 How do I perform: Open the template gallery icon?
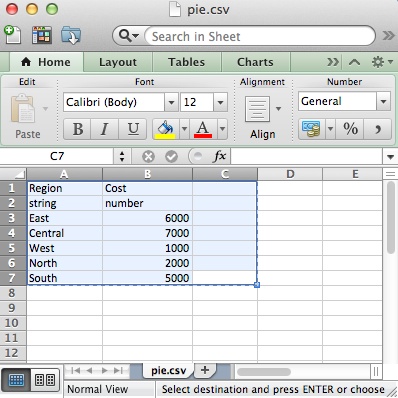(42, 35)
